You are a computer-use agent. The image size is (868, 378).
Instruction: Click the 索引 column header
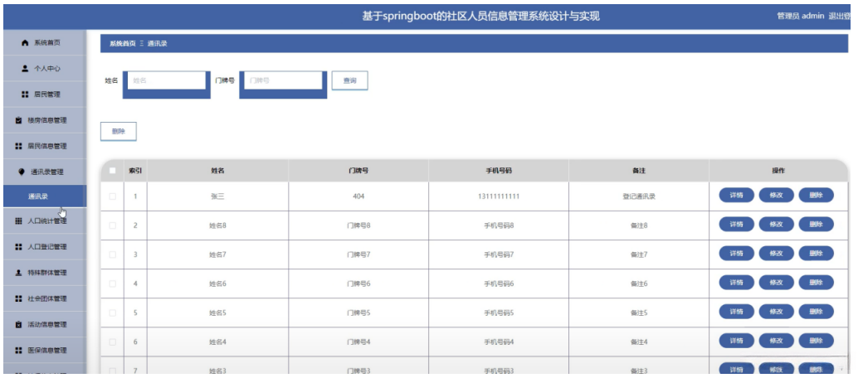coord(135,171)
